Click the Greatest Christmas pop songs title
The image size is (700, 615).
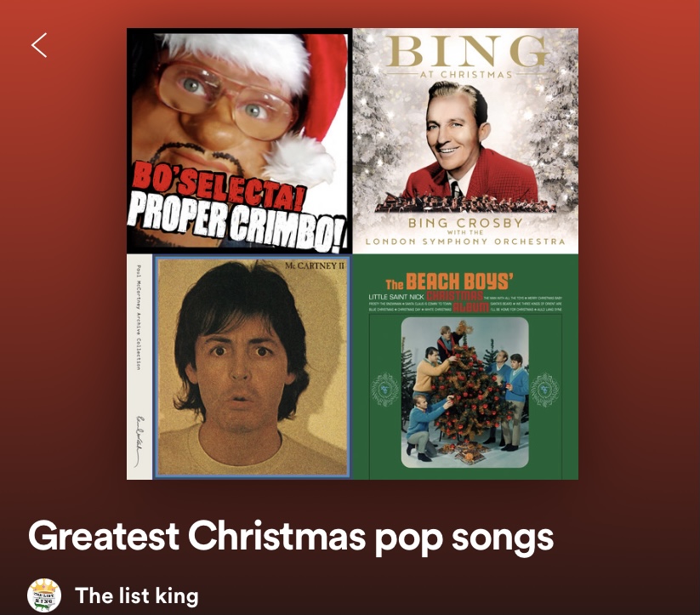(291, 537)
